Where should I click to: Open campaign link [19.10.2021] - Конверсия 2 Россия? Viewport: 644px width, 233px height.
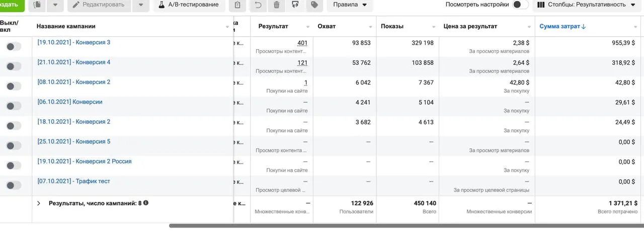tap(85, 162)
